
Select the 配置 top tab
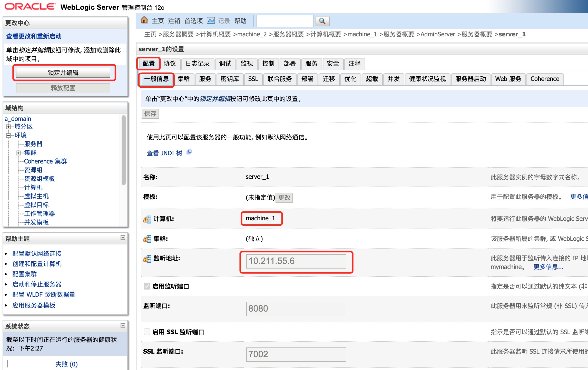point(149,64)
